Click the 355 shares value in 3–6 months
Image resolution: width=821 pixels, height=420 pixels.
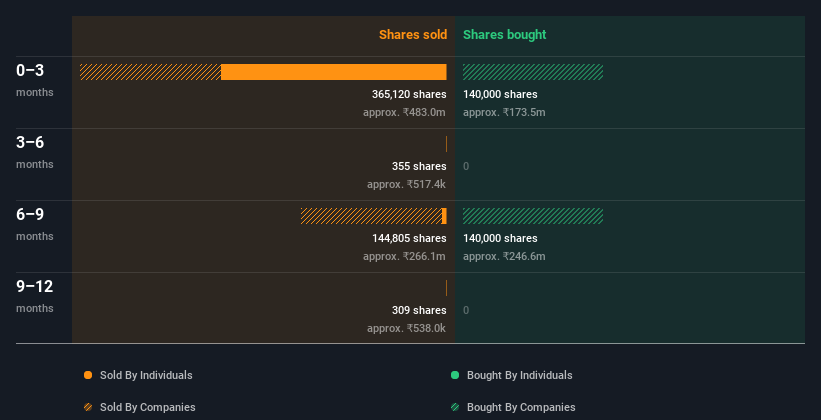point(419,167)
